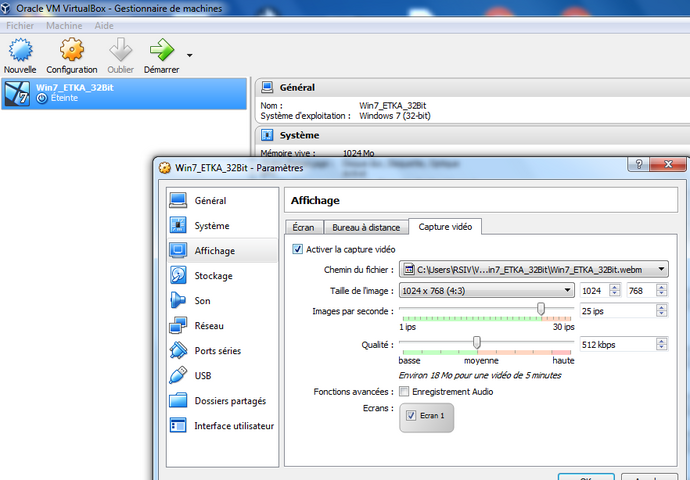
Task: Click the Éteinte status text
Action: click(64, 98)
